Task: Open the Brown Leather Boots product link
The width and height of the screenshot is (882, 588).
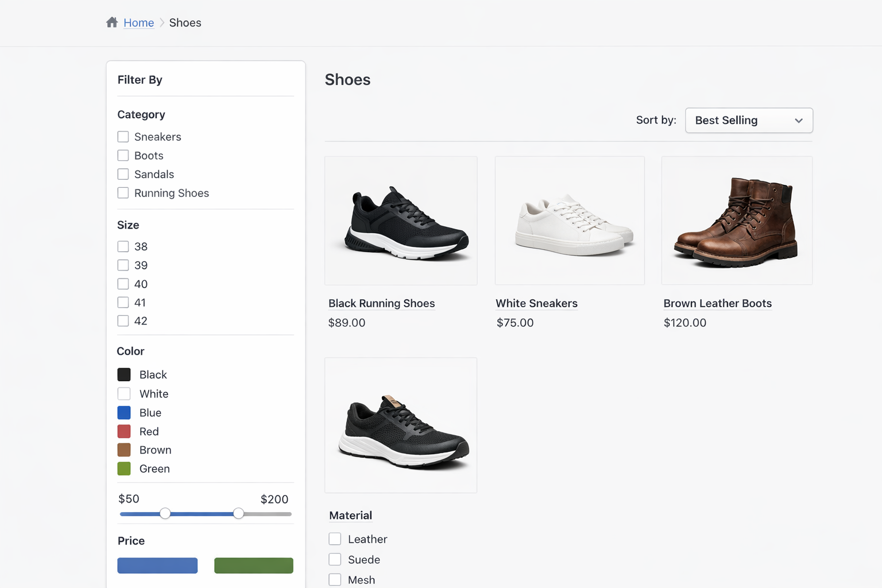Action: pyautogui.click(x=718, y=303)
